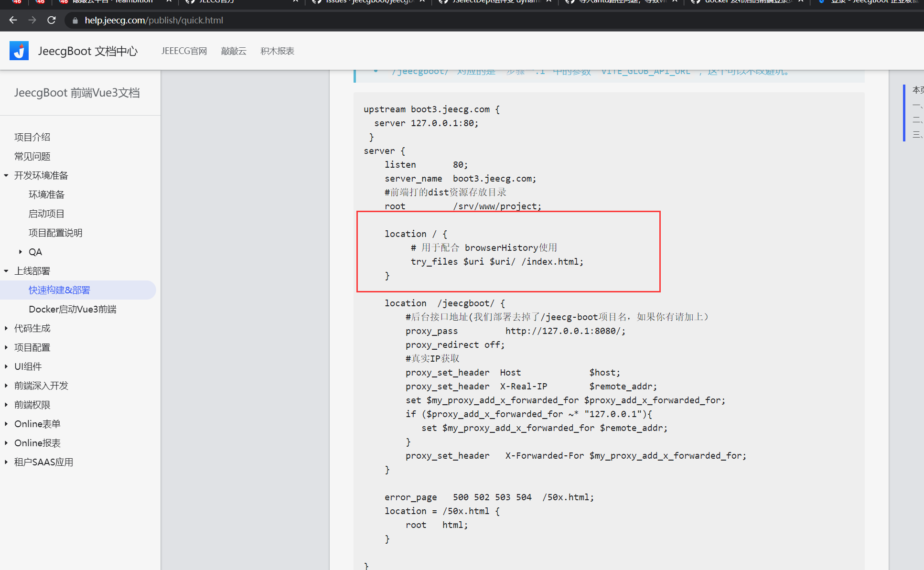Switch to the Issues · jeecgboot browser tab

[x=363, y=2]
